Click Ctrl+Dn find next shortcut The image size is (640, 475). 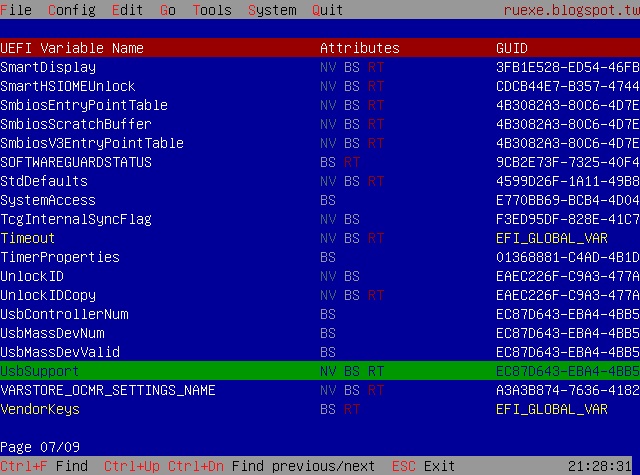(x=196, y=466)
